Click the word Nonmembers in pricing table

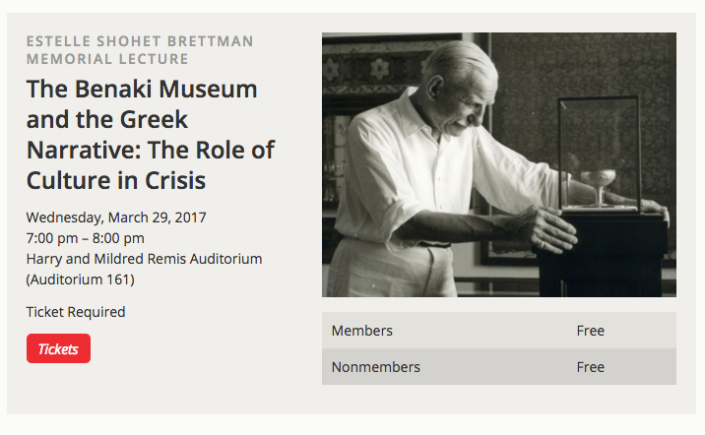(376, 367)
